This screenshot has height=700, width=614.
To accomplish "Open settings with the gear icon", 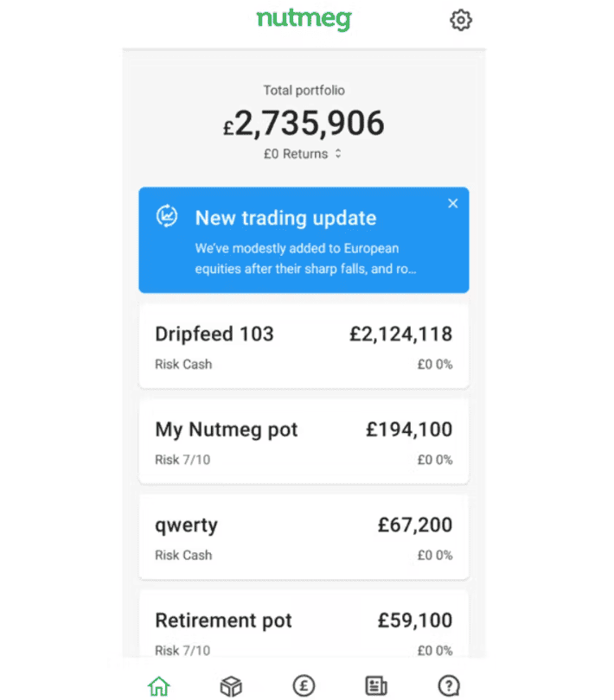I will pyautogui.click(x=461, y=19).
